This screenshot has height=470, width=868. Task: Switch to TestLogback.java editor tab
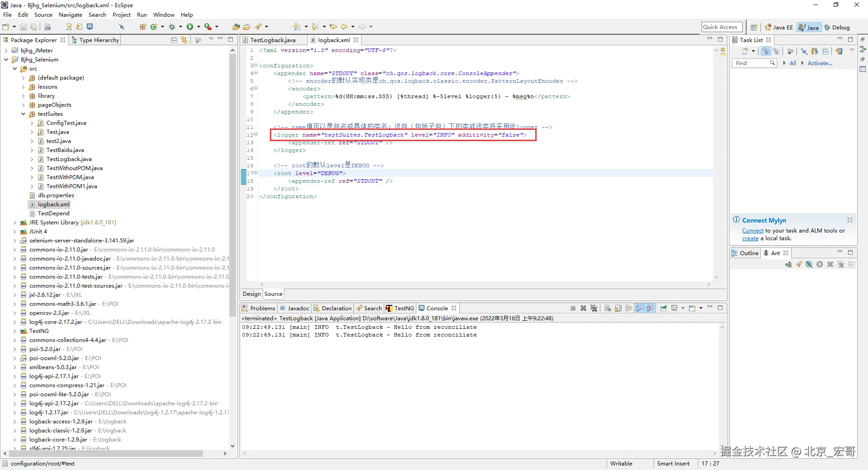tap(272, 40)
